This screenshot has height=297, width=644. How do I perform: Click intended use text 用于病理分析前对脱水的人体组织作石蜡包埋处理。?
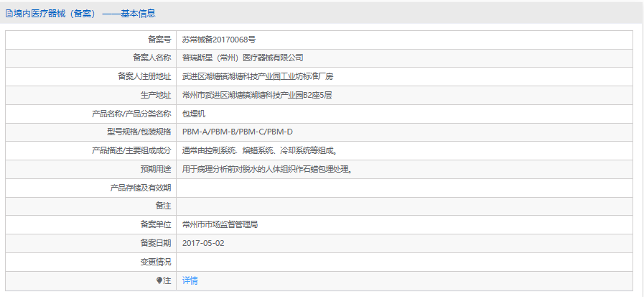click(x=267, y=169)
